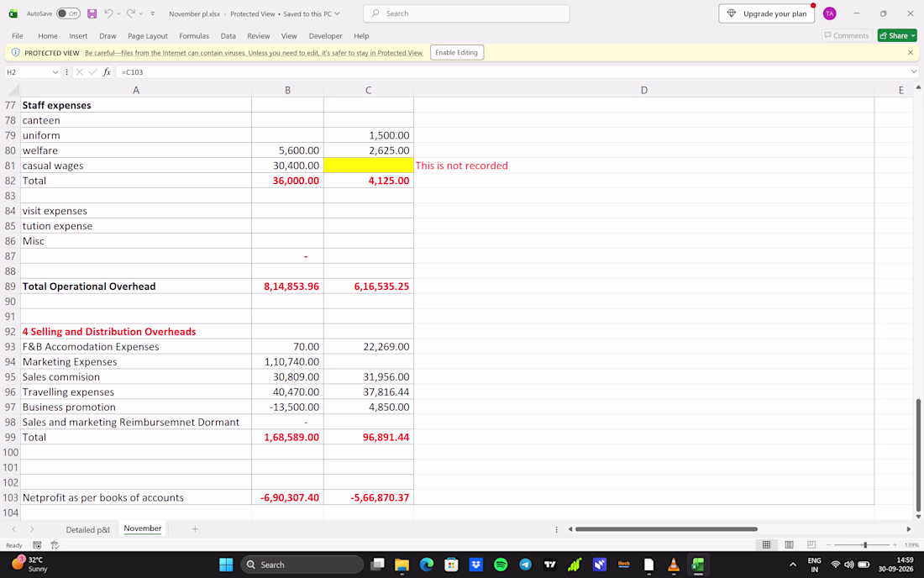Viewport: 924px width, 578px height.
Task: Click the Upgrade your plan button
Action: (767, 13)
